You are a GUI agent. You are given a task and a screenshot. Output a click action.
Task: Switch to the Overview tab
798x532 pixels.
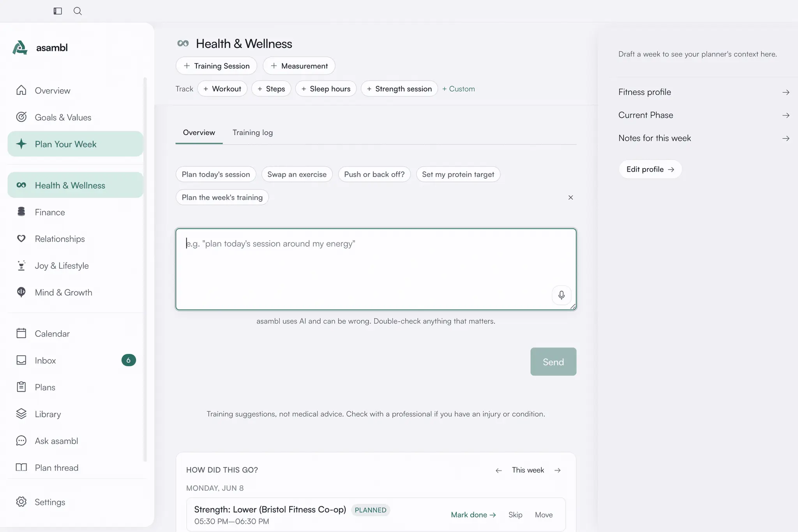pyautogui.click(x=199, y=133)
